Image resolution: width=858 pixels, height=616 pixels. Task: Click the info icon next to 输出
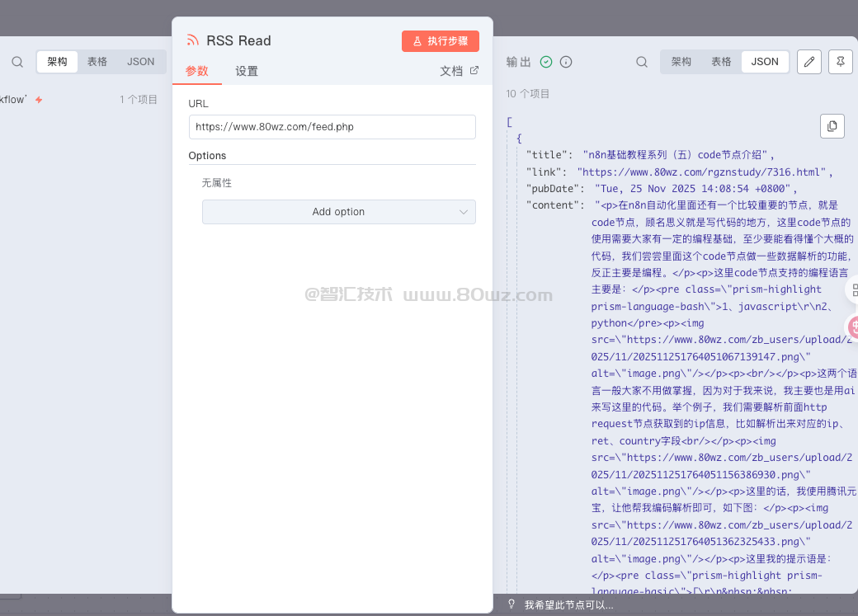point(566,62)
